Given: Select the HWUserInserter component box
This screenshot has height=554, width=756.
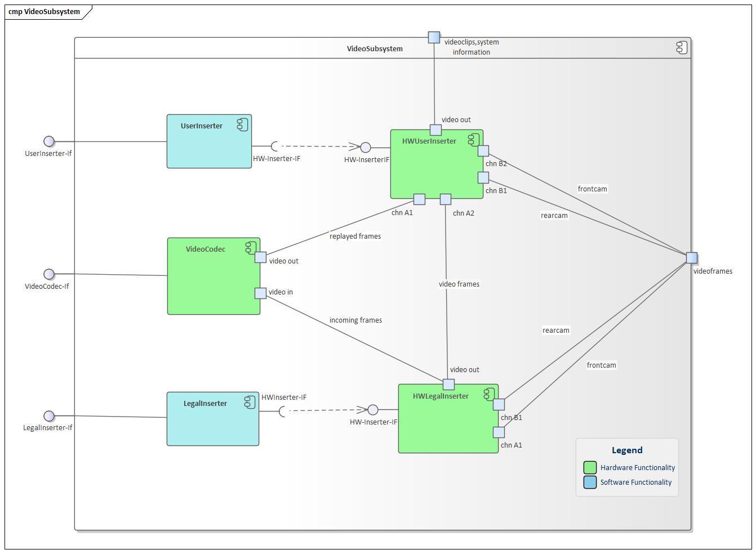Looking at the screenshot, I should click(x=437, y=164).
